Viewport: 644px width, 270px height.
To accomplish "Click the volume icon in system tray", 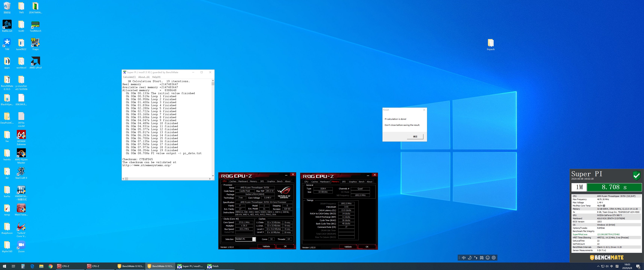I will pyautogui.click(x=607, y=266).
